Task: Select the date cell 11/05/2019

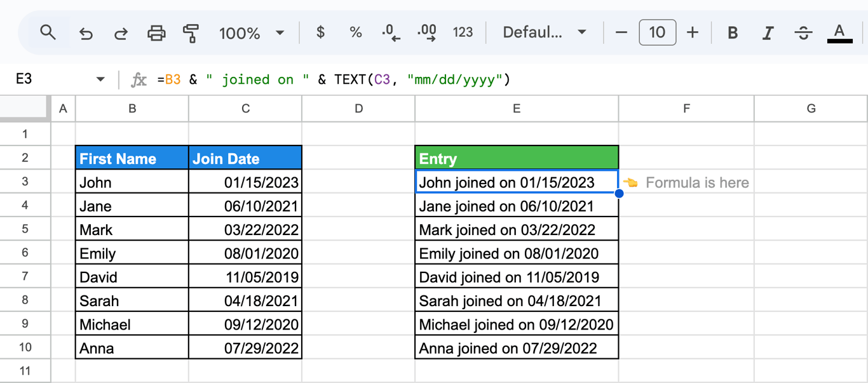Action: coord(245,277)
